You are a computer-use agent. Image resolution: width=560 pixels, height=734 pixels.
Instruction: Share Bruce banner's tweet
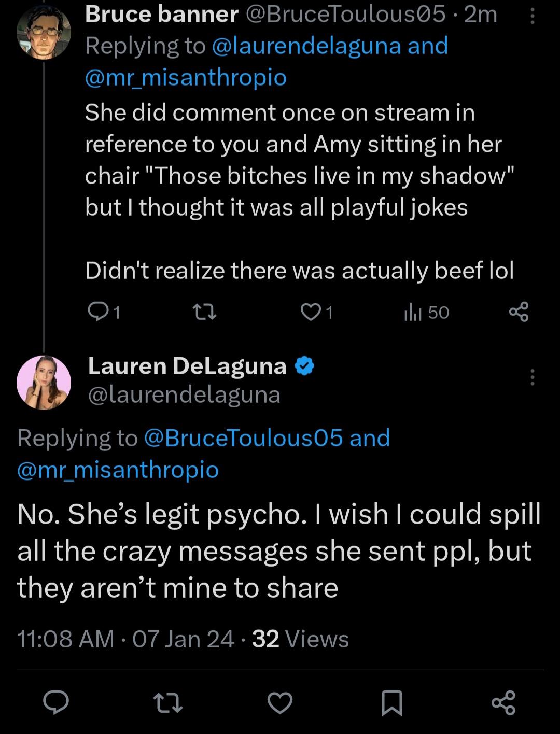click(x=519, y=312)
